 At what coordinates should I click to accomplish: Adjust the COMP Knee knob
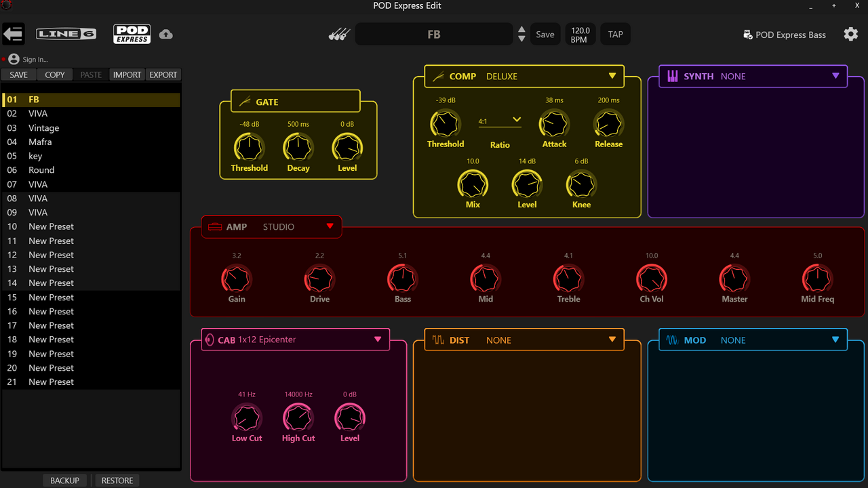581,184
